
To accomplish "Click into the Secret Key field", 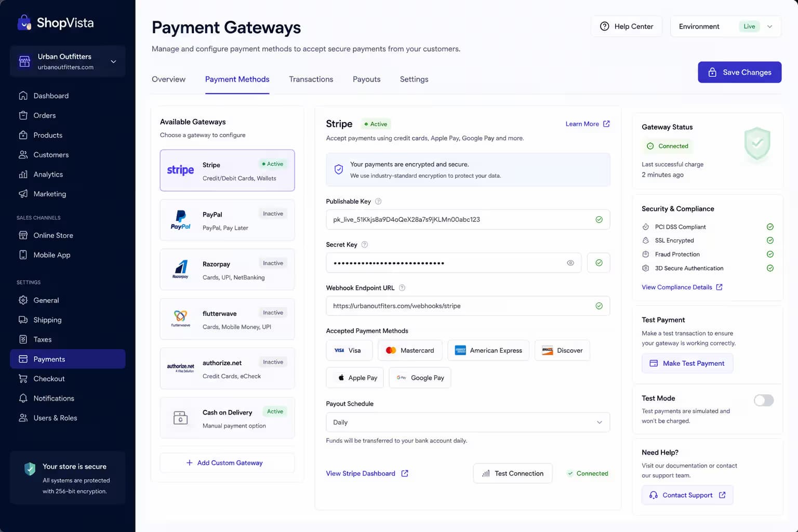I will click(x=454, y=263).
